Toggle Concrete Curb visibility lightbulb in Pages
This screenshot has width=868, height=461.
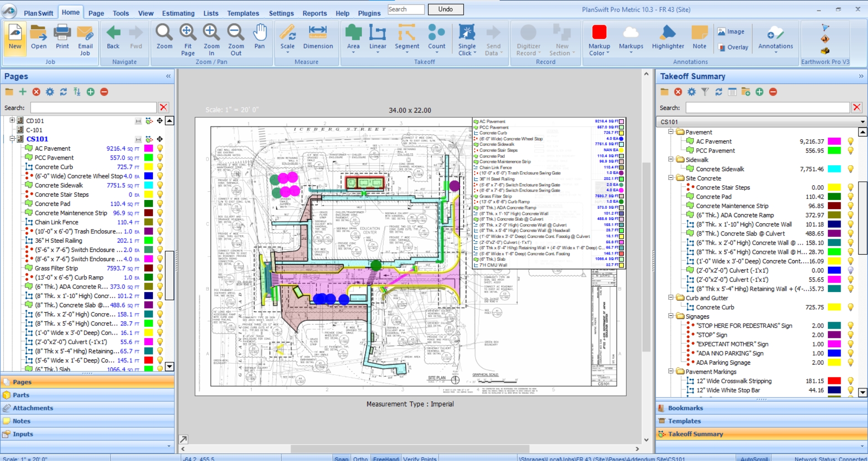160,167
